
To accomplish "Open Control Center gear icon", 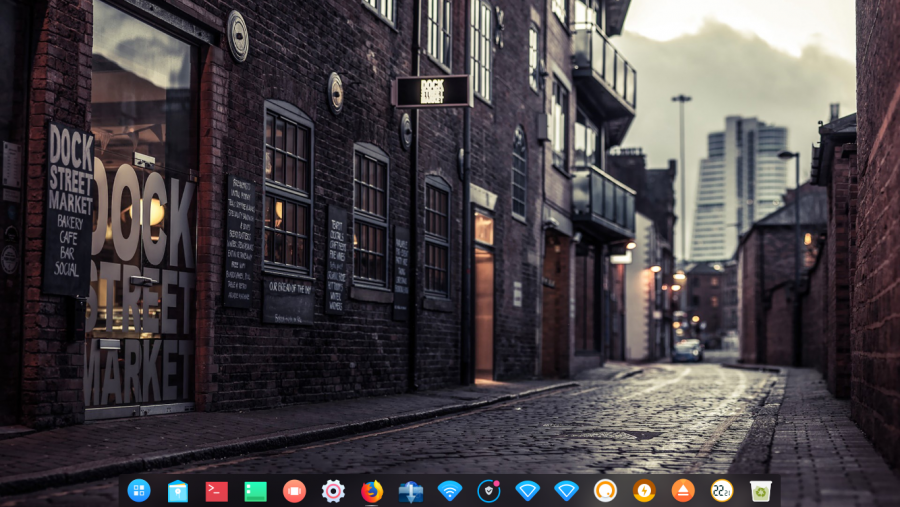I will (x=333, y=491).
